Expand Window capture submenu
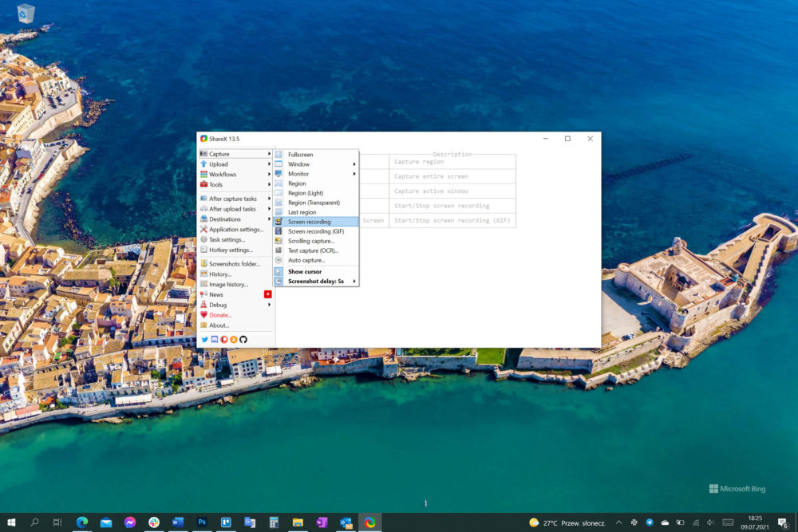 (316, 164)
